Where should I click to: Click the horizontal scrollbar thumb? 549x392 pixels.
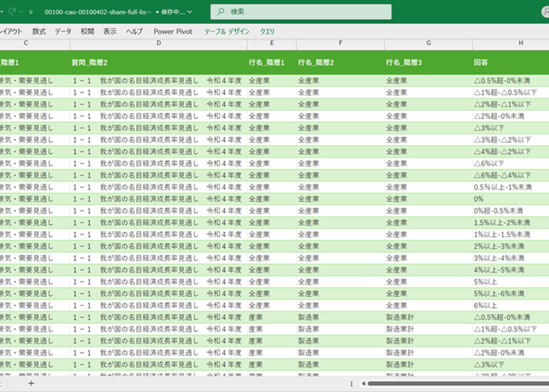tap(458, 384)
